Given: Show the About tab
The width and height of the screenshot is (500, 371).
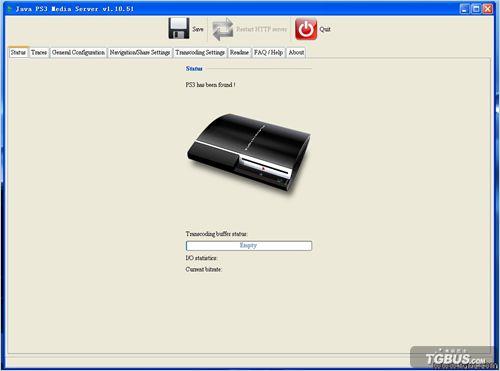Looking at the screenshot, I should point(296,52).
